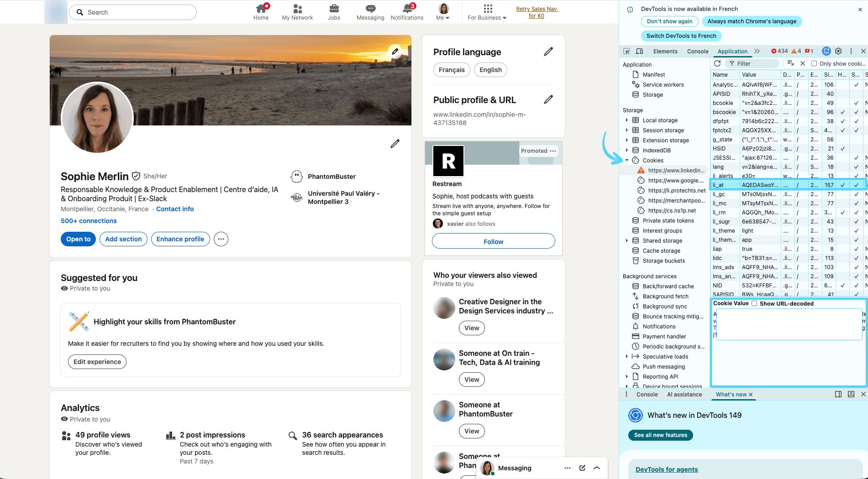This screenshot has width=868, height=479.
Task: Open For Business dropdown
Action: click(487, 12)
